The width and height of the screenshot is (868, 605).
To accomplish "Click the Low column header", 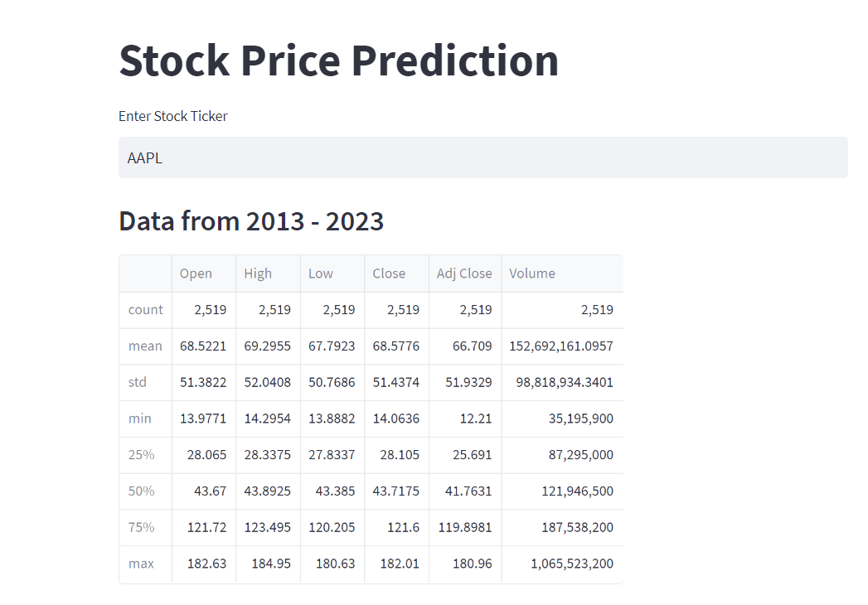I will click(320, 273).
